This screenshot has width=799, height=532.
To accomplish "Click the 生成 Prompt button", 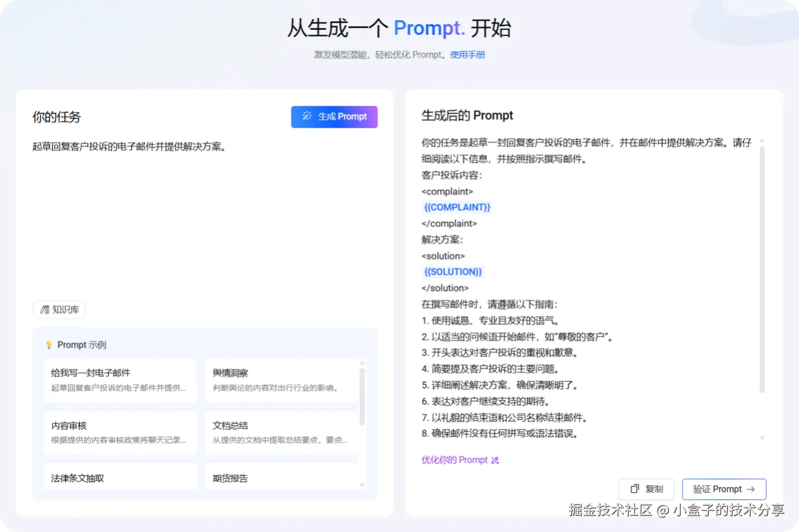I will point(334,116).
